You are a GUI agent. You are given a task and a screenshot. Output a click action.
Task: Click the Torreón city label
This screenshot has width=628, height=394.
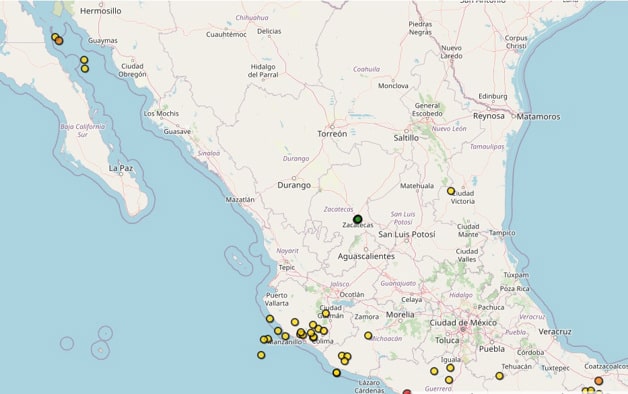(332, 134)
